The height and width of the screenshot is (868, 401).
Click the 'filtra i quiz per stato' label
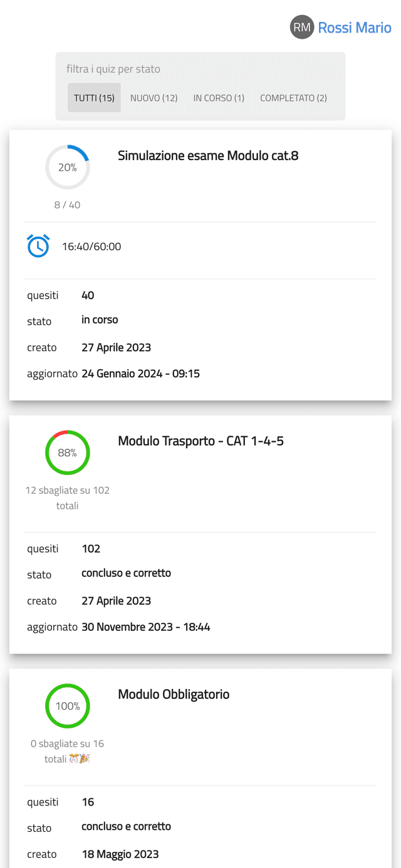click(x=113, y=69)
